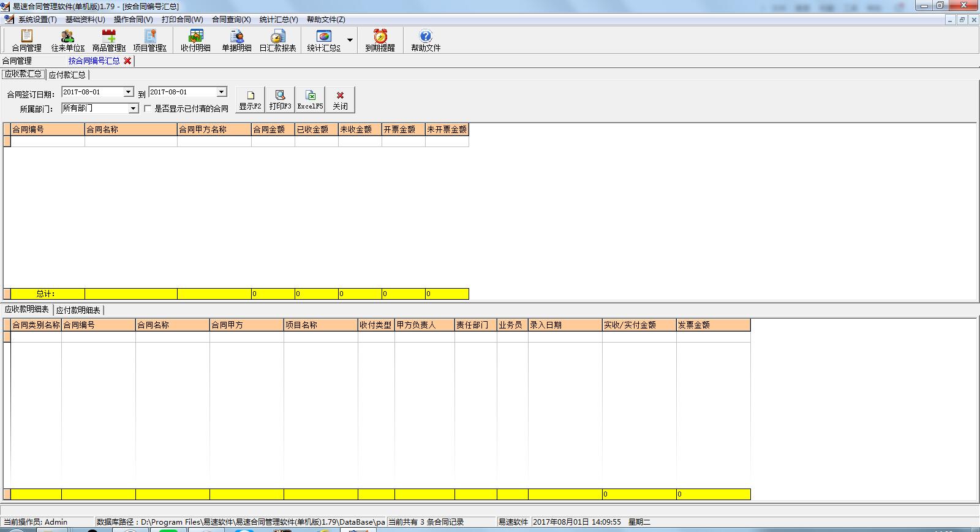Close the 按合同编号汇总 tab with red X

tap(127, 61)
